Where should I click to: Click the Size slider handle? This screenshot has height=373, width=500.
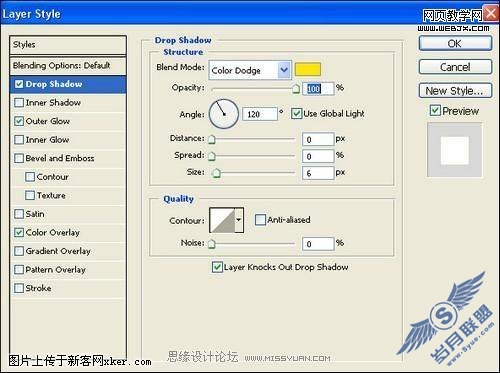[x=217, y=173]
